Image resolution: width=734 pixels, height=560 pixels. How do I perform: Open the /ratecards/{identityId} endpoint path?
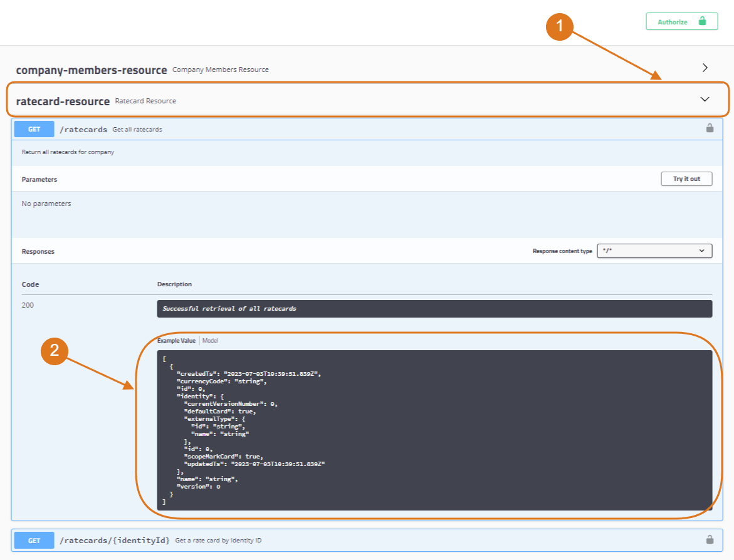(115, 541)
